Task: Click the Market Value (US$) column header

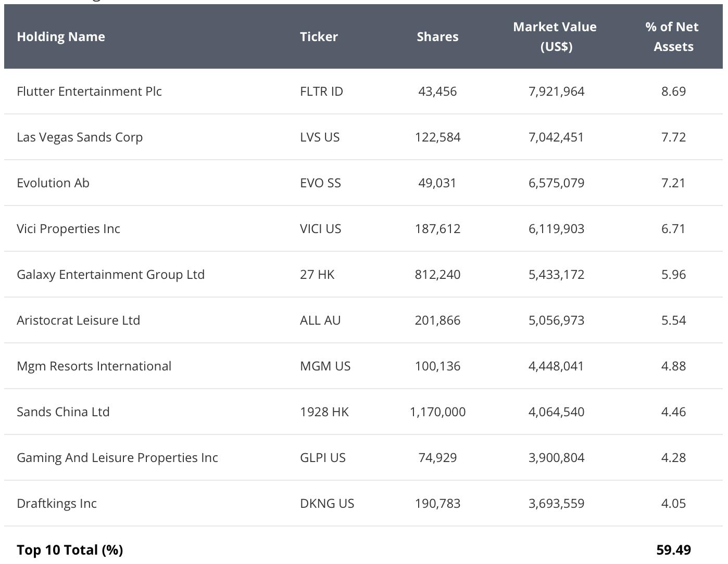Action: pyautogui.click(x=555, y=36)
